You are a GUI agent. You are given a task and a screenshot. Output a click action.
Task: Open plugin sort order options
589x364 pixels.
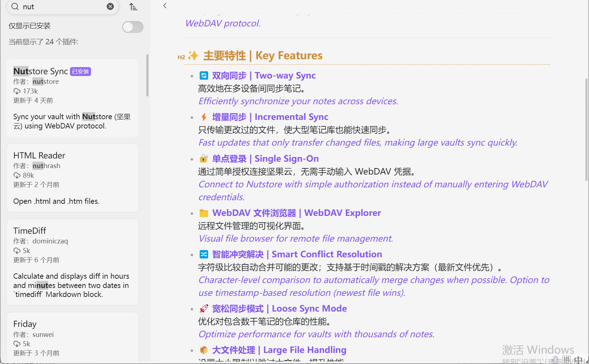coord(133,7)
